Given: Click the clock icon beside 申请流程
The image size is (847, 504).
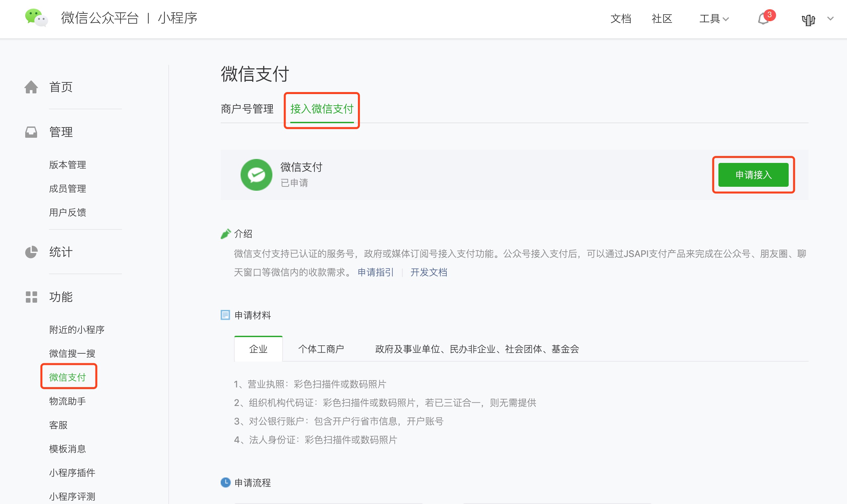Looking at the screenshot, I should pyautogui.click(x=226, y=482).
